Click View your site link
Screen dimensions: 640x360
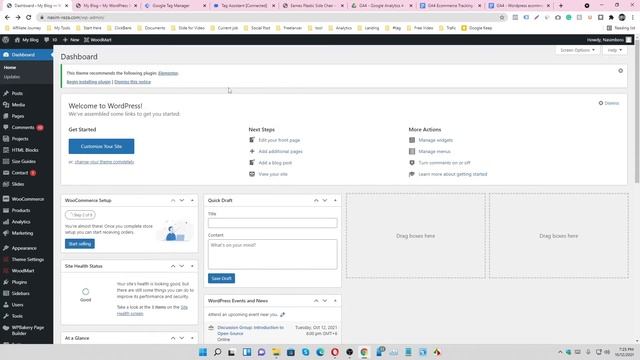point(273,174)
